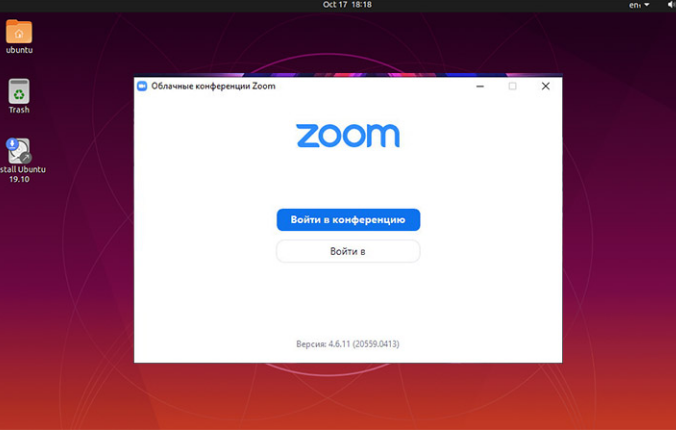
Task: Open the "en" keyboard language dropdown
Action: pyautogui.click(x=639, y=5)
